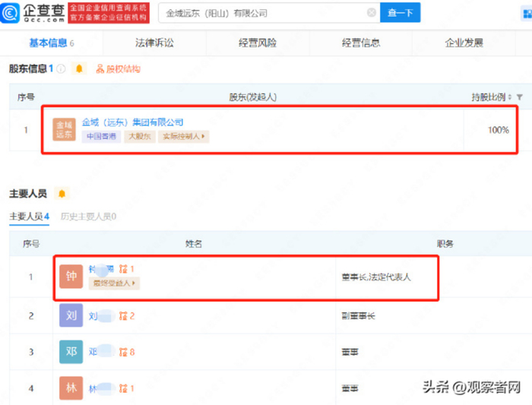Image resolution: width=532 pixels, height=405 pixels.
Task: Click the 金域远东 company logo thumbnail
Action: tap(64, 129)
